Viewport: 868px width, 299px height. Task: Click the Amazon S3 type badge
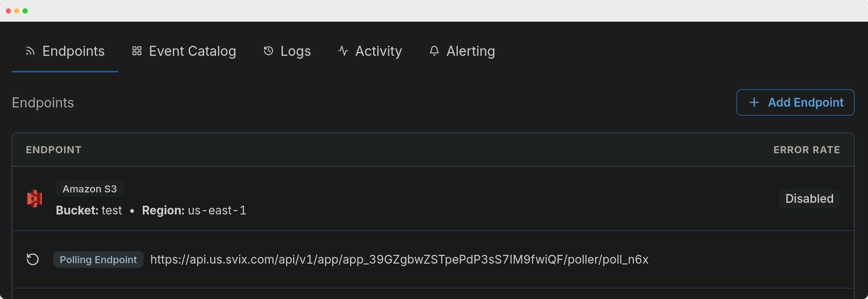(89, 189)
